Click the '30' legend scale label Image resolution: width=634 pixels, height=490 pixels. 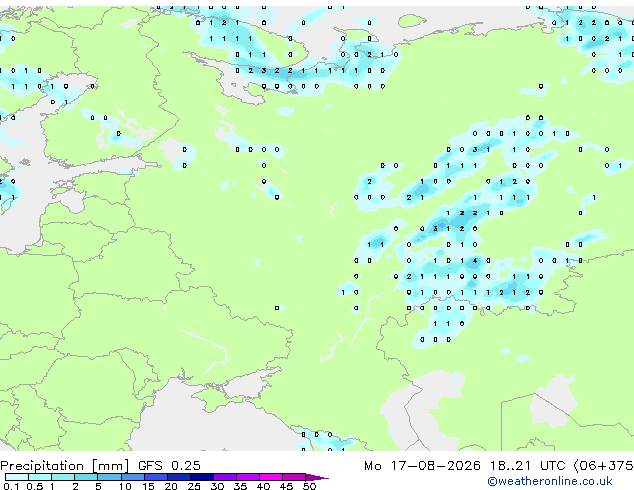[217, 486]
